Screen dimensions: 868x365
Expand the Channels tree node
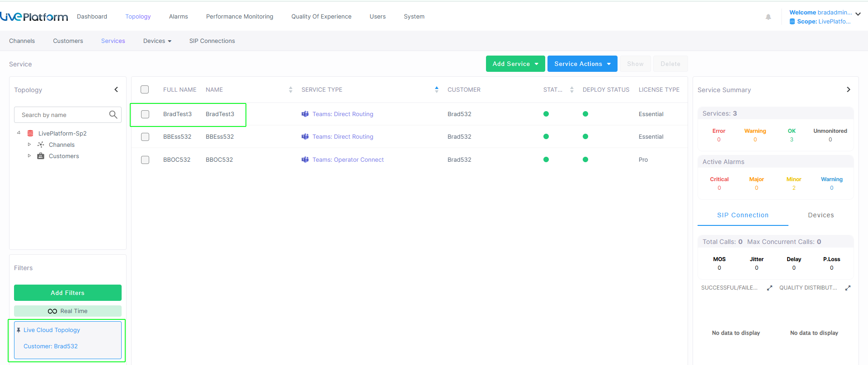click(29, 145)
